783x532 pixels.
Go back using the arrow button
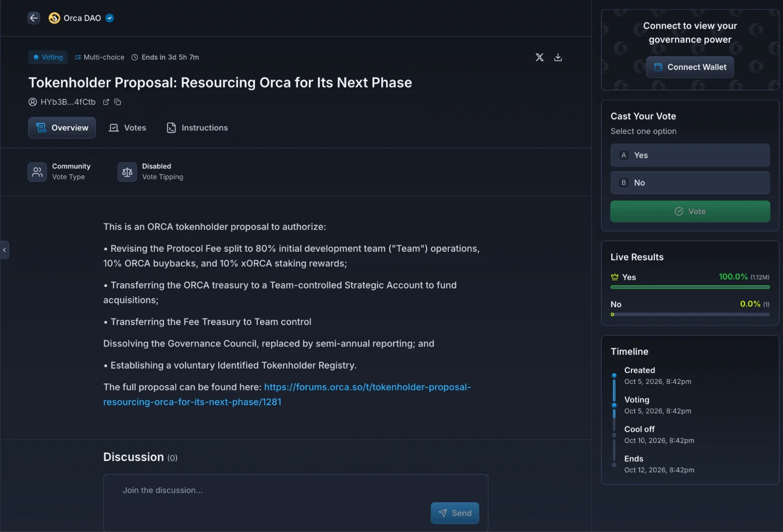[x=34, y=18]
